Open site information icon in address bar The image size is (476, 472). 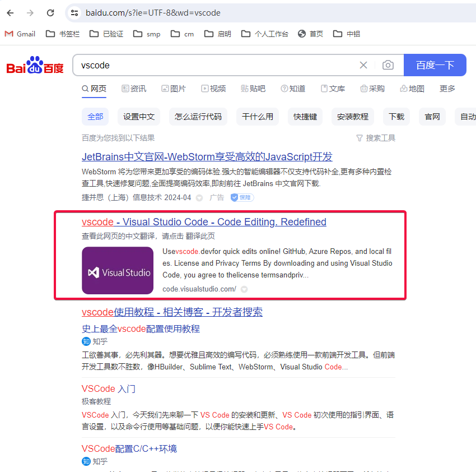click(x=74, y=13)
